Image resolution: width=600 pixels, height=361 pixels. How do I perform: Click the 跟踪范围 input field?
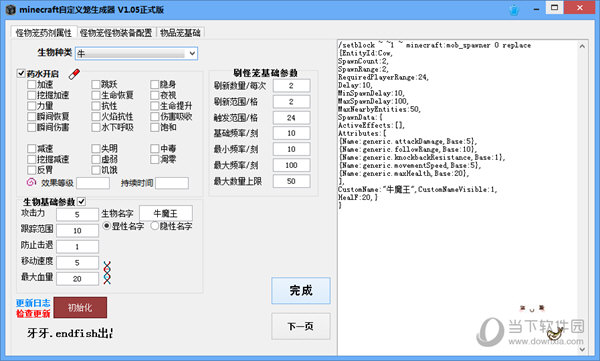[77, 230]
